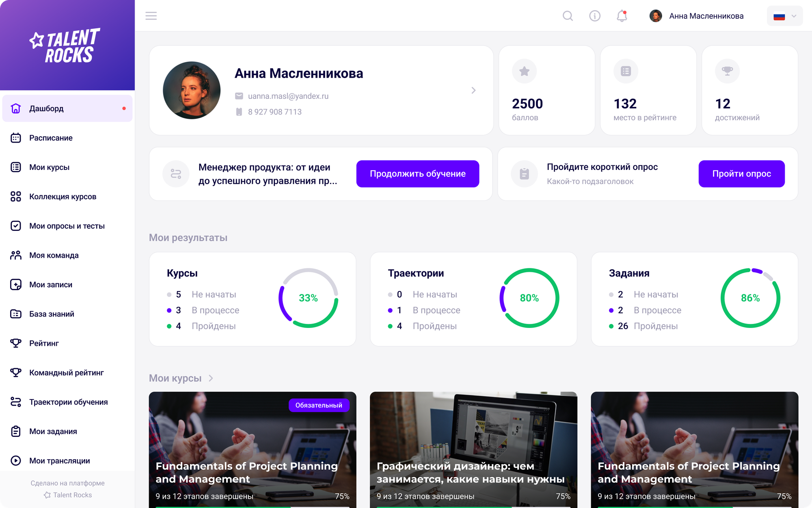Click the trophy achievements icon
This screenshot has width=812, height=508.
[727, 71]
